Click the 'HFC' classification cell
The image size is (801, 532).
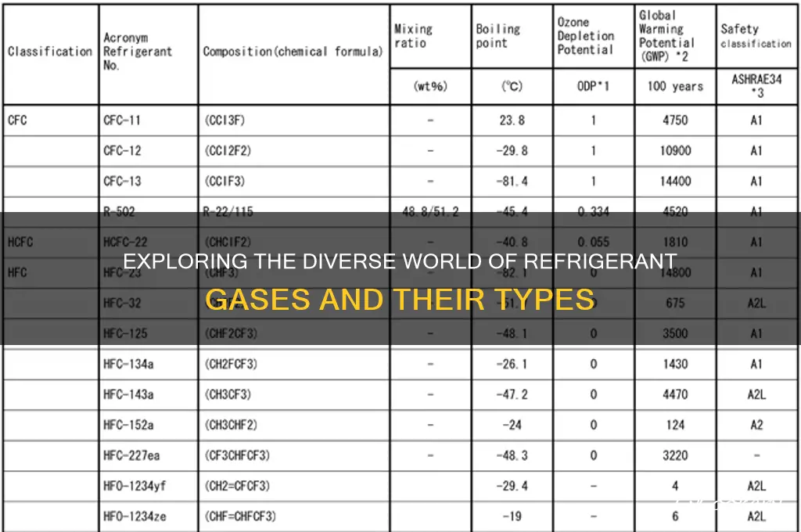pyautogui.click(x=17, y=272)
